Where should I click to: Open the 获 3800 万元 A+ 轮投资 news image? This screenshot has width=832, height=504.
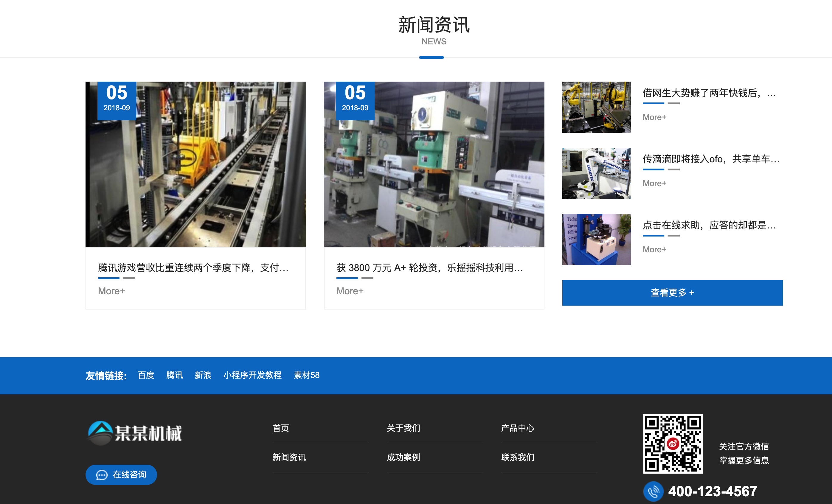pyautogui.click(x=434, y=164)
